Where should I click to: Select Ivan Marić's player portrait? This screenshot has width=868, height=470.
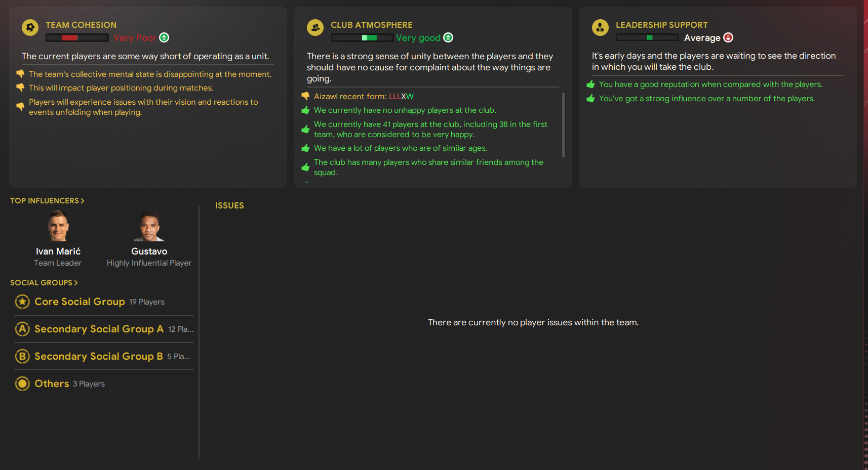tap(58, 226)
